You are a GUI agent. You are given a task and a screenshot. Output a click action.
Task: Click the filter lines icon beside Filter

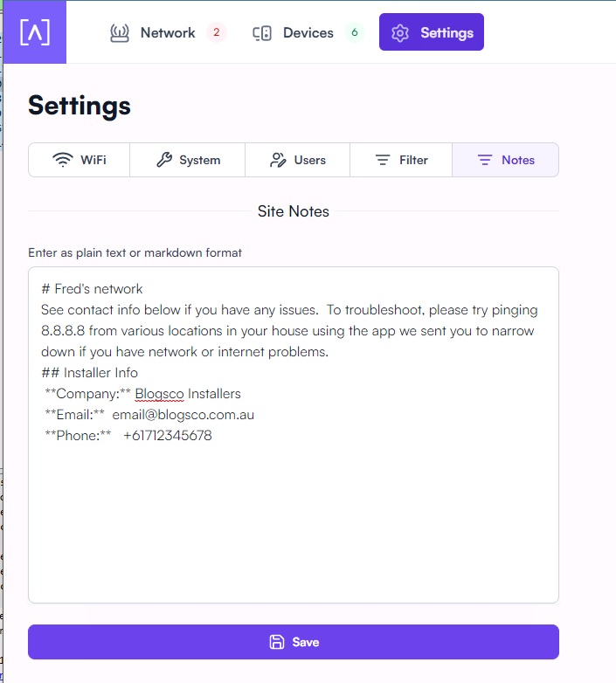[x=383, y=160]
